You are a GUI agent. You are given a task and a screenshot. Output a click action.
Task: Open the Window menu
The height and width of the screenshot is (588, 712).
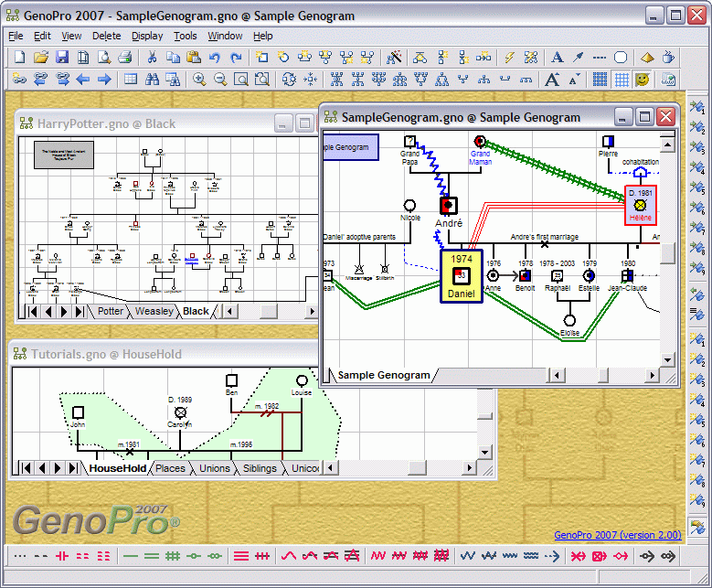(x=225, y=36)
